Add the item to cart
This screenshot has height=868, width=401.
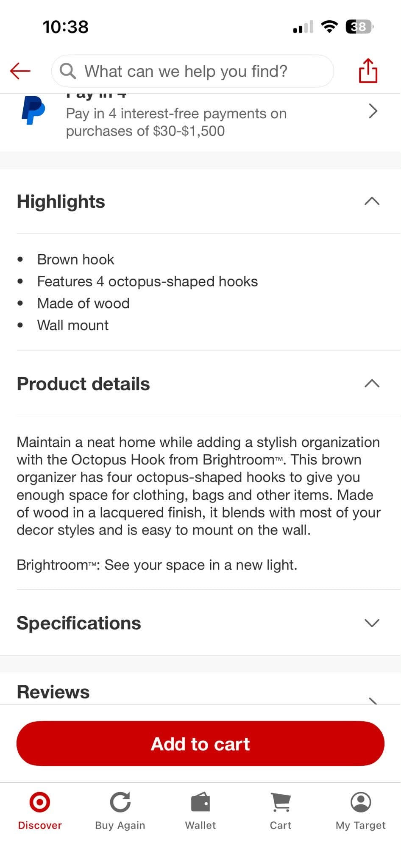tap(200, 743)
